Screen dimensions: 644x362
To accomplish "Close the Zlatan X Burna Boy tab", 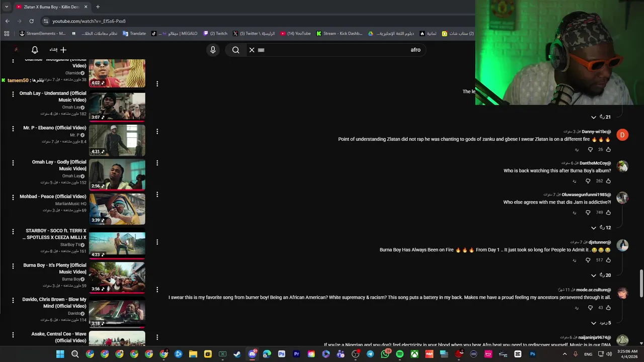I will (86, 7).
